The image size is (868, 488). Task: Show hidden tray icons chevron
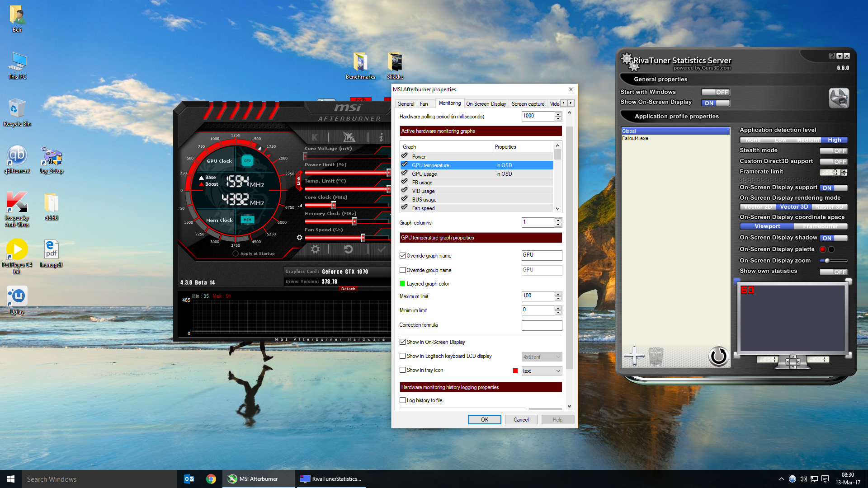tap(781, 479)
